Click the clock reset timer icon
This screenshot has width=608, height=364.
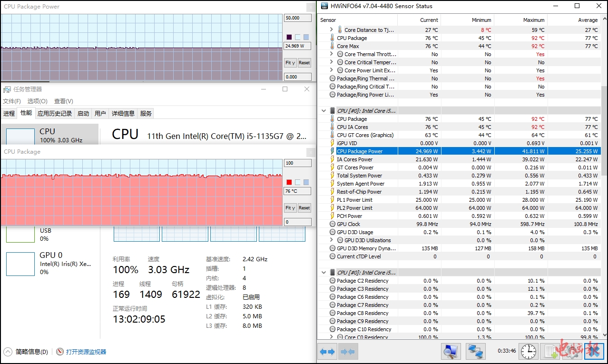(x=528, y=352)
